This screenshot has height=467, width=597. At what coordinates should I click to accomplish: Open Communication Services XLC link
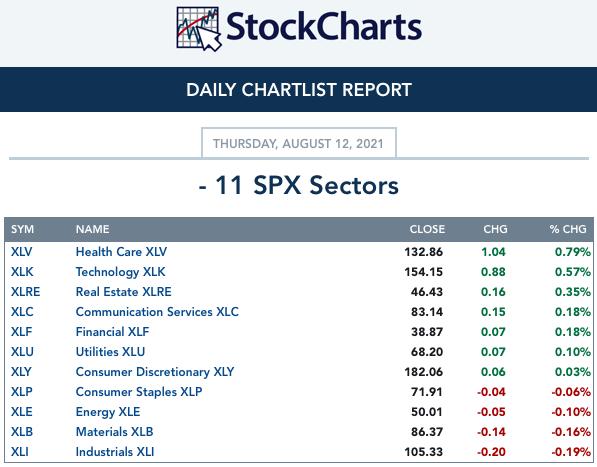157,312
